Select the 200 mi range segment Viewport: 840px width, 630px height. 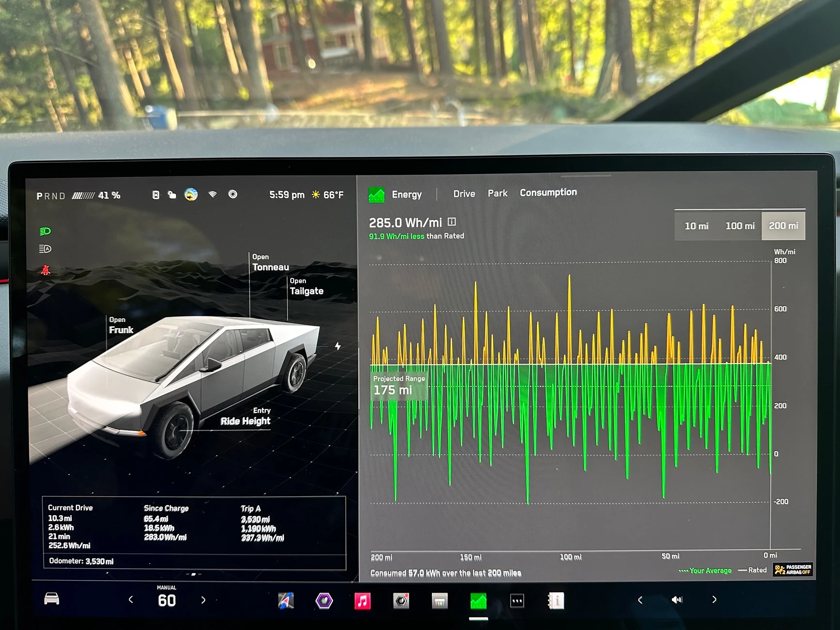pos(783,226)
